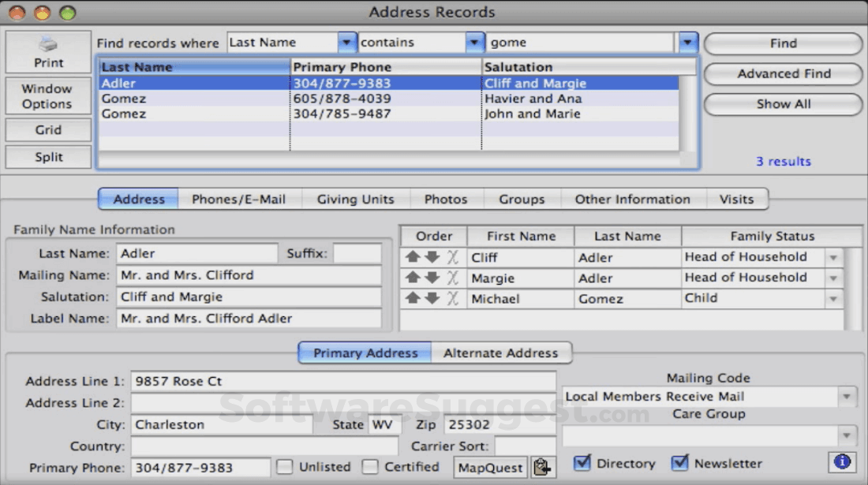Uncheck the Directory checkbox
868x485 pixels.
(x=583, y=463)
